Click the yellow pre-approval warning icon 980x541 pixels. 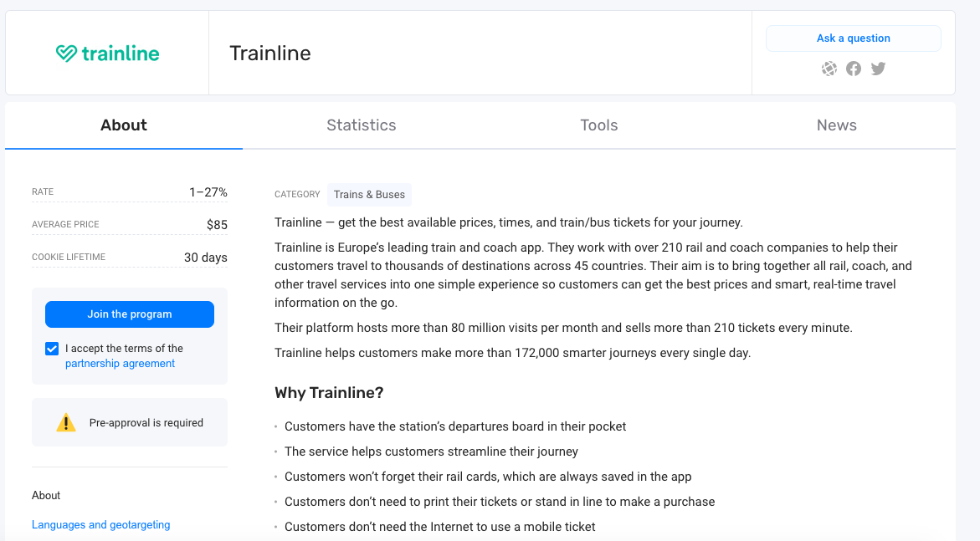(66, 423)
